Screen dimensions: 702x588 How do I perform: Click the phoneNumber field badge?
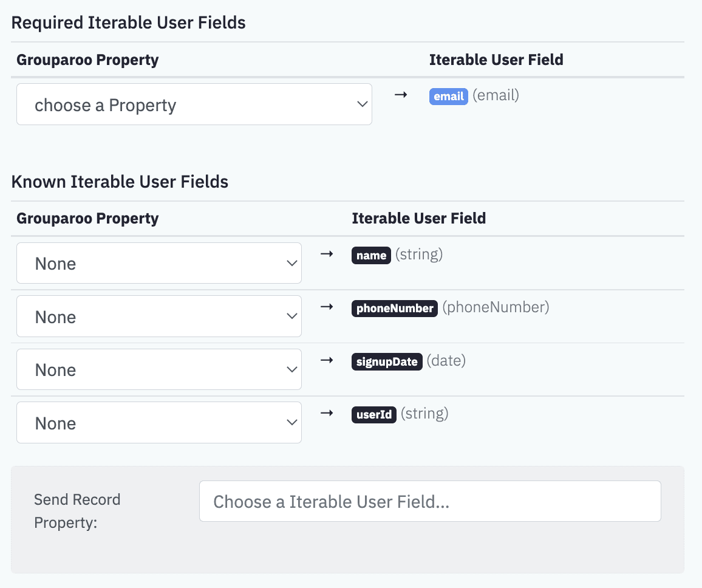tap(395, 308)
